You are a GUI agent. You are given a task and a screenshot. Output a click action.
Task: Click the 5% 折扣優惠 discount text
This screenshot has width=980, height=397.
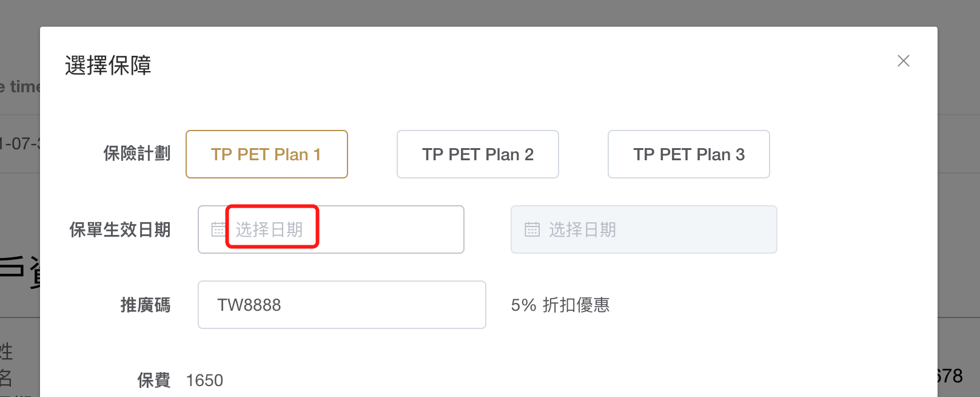560,305
